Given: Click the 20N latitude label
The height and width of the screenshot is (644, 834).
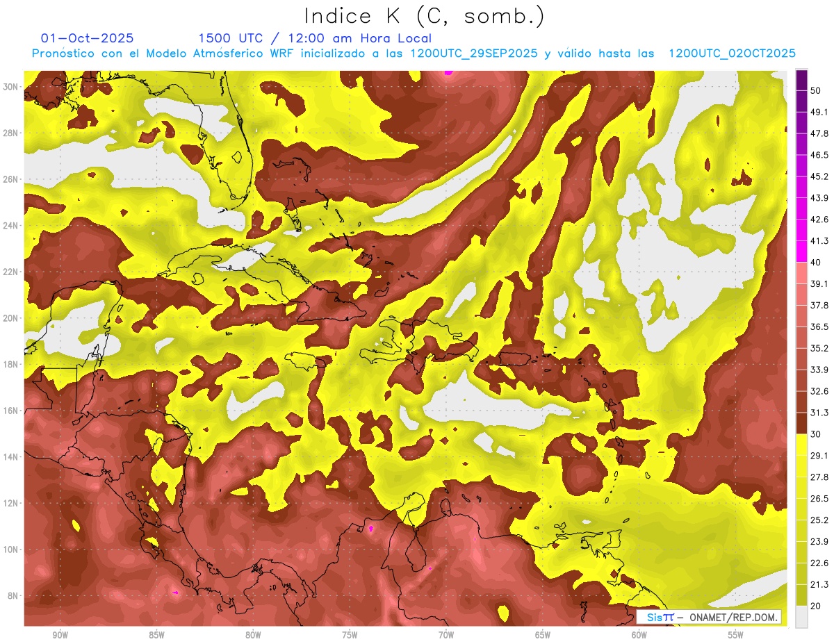Looking at the screenshot, I should (x=10, y=317).
